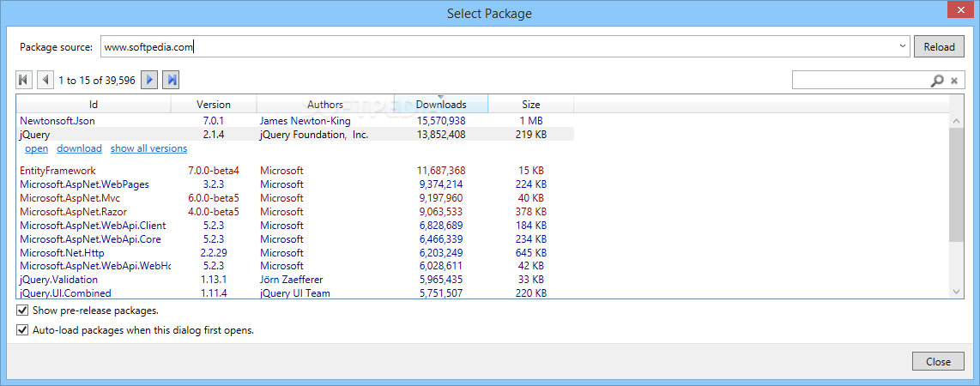Click version 7.0.0-beta4 cell
This screenshot has height=386, width=980.
point(214,171)
